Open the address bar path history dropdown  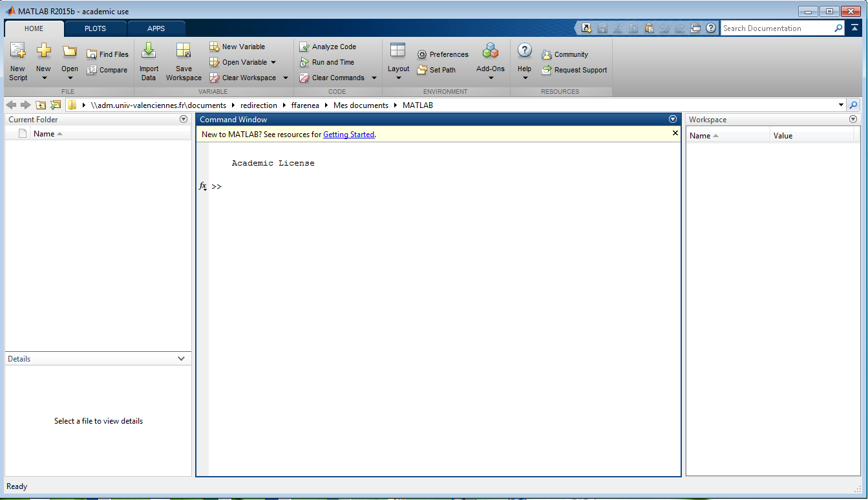point(841,105)
